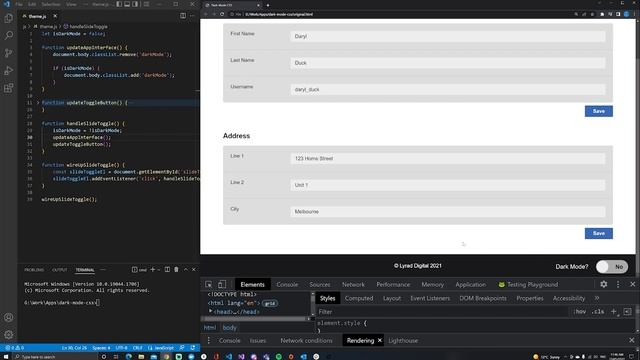Expand the head element in DOM tree
The height and width of the screenshot is (360, 640).
211,311
